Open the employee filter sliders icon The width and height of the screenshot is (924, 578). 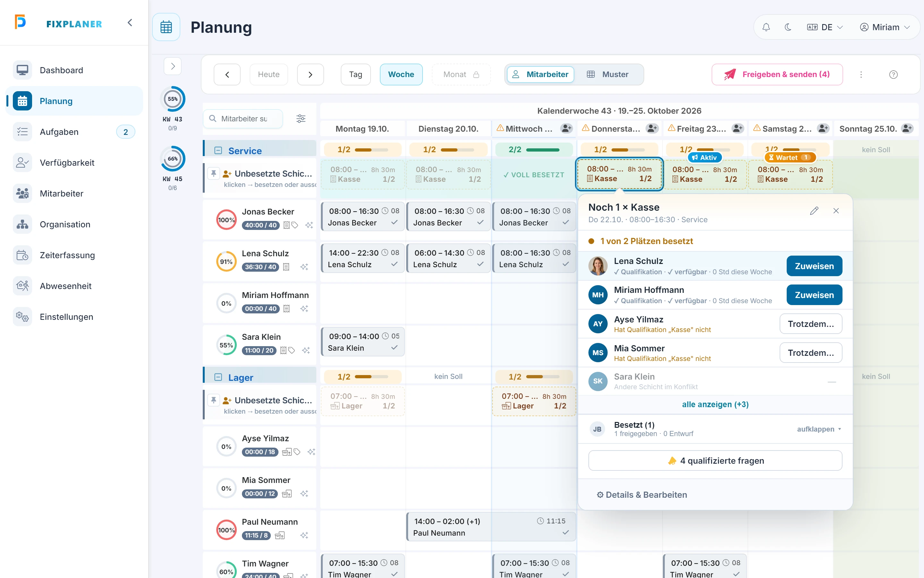(301, 119)
